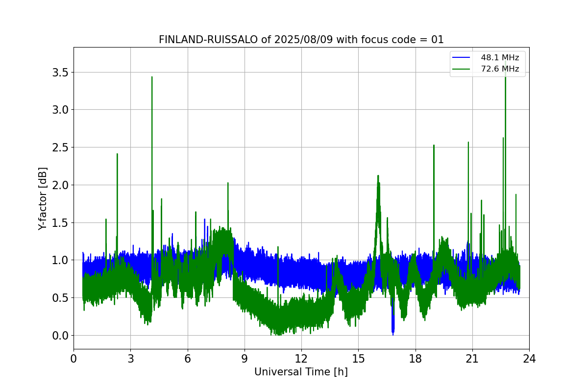Click y-axis tick label 3.0
This screenshot has height=392, width=588.
[60, 110]
